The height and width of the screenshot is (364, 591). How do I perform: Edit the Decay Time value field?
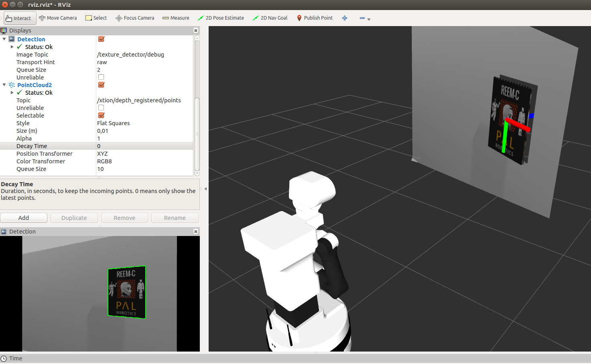(144, 146)
